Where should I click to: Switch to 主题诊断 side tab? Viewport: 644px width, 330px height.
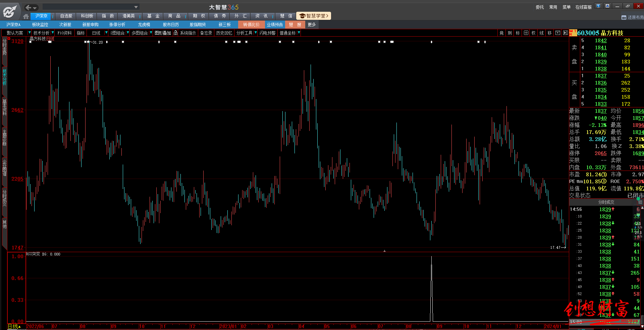pyautogui.click(x=4, y=138)
